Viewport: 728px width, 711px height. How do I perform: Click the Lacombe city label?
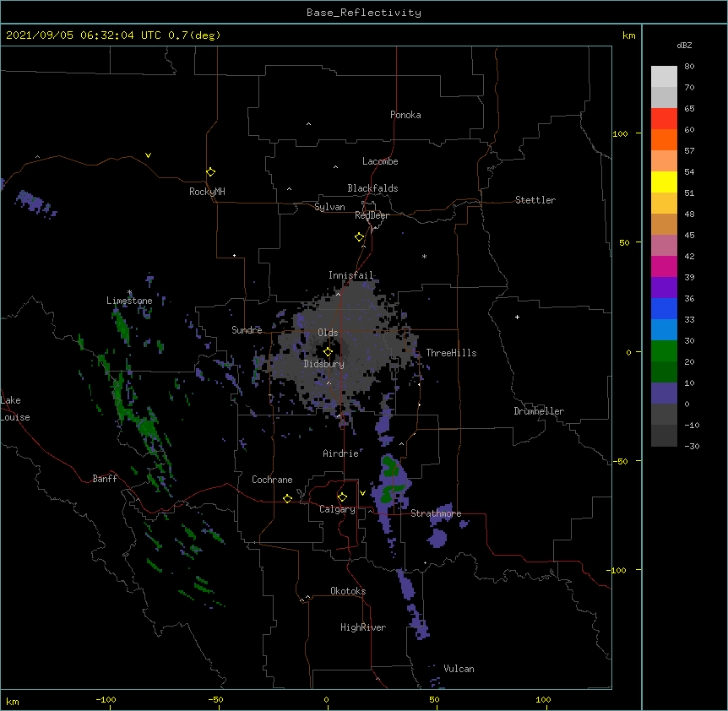point(380,161)
